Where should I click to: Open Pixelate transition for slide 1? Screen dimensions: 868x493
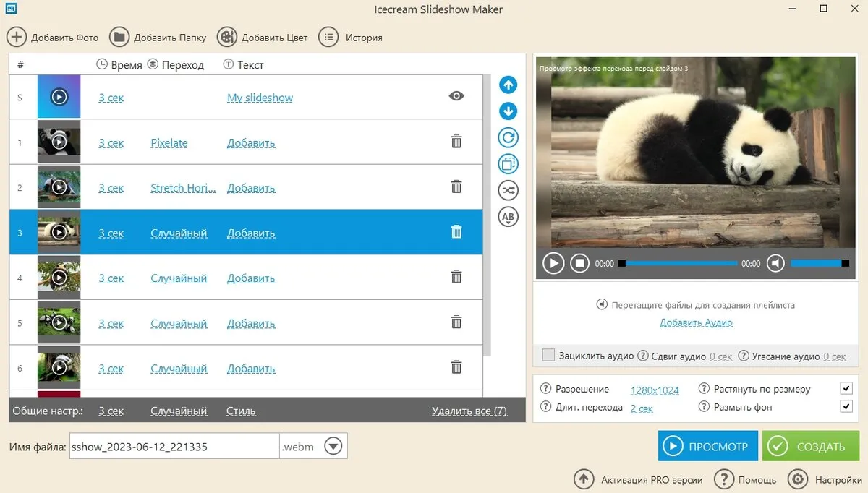click(x=169, y=143)
